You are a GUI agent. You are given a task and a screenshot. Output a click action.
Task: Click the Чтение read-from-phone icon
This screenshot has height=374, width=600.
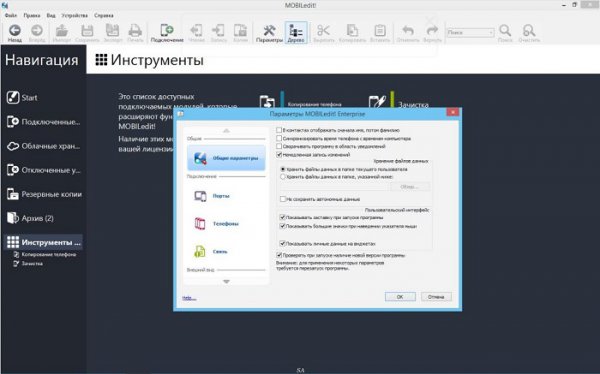click(196, 33)
